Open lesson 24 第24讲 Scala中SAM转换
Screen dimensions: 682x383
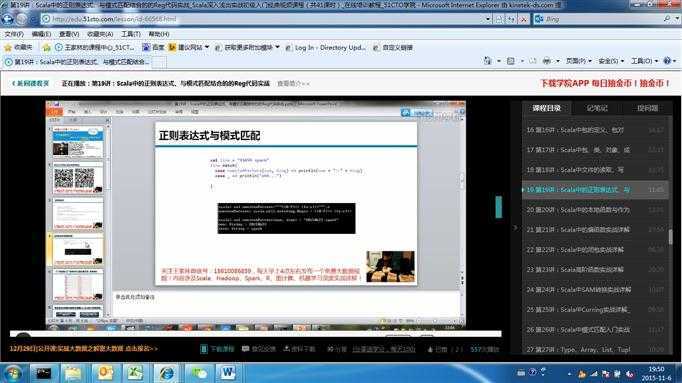coord(595,290)
